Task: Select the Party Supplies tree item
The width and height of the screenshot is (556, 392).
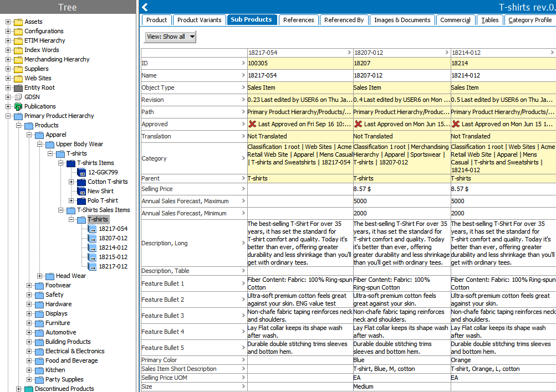Action: [64, 379]
